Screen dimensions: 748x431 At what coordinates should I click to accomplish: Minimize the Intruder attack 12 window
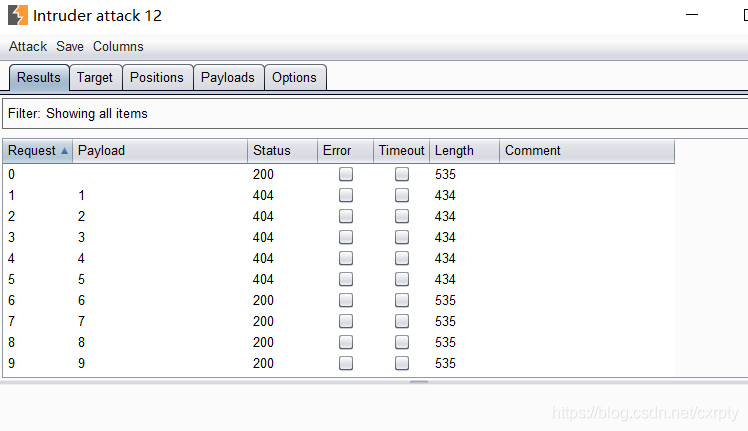pos(692,15)
